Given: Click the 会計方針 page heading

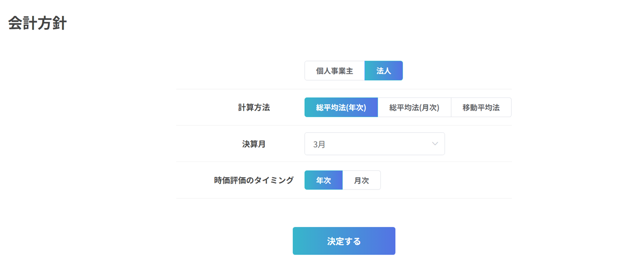Looking at the screenshot, I should pyautogui.click(x=37, y=23).
